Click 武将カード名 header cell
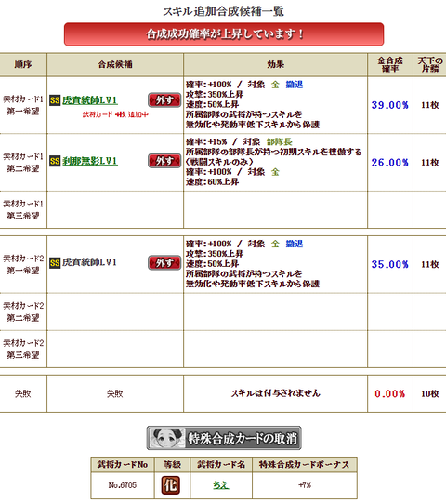 tap(221, 464)
